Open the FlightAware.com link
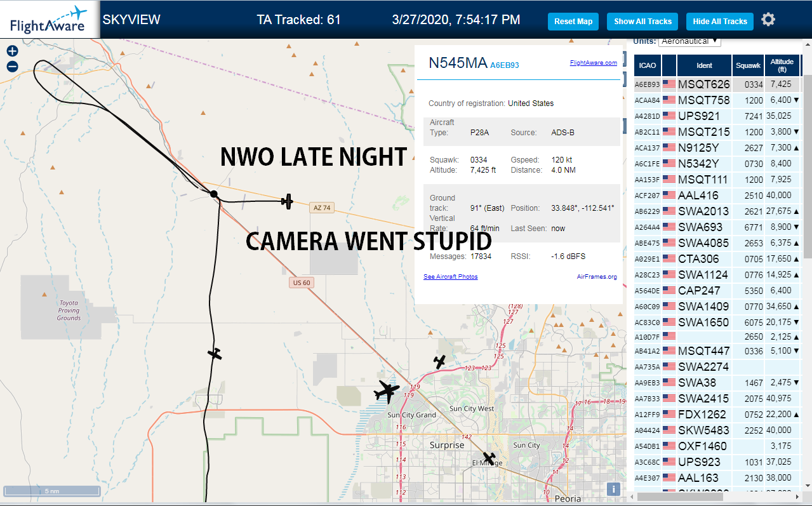Viewport: 812px width, 506px height. coord(594,63)
